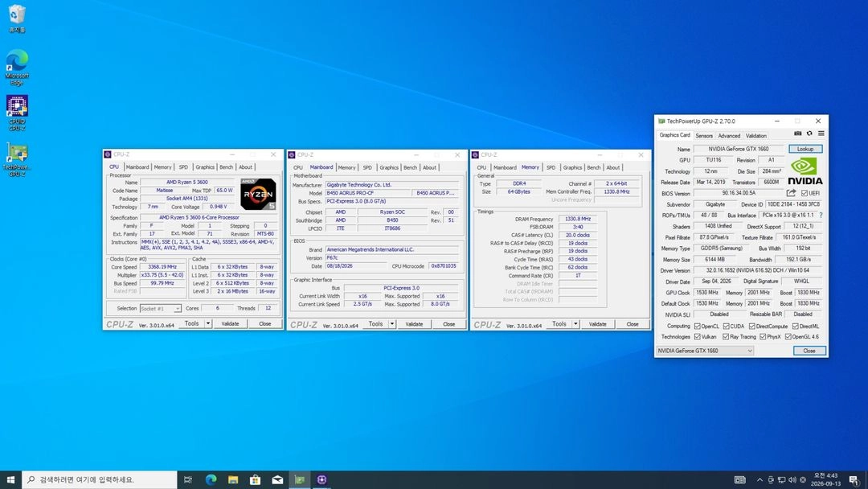Click the Core Speed '3368.19 MHz' value

(x=162, y=267)
